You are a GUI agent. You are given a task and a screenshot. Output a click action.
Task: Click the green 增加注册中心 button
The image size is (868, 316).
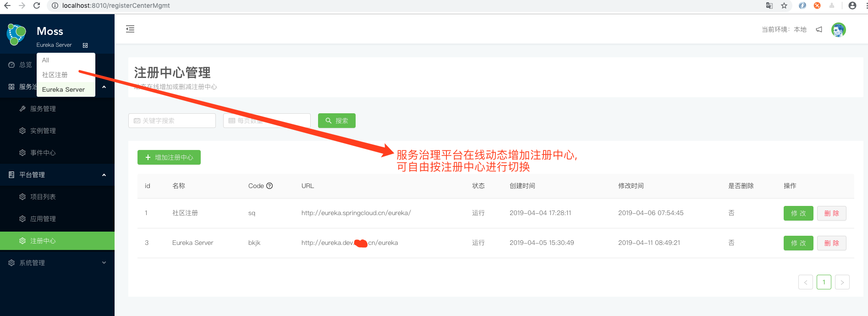click(169, 157)
